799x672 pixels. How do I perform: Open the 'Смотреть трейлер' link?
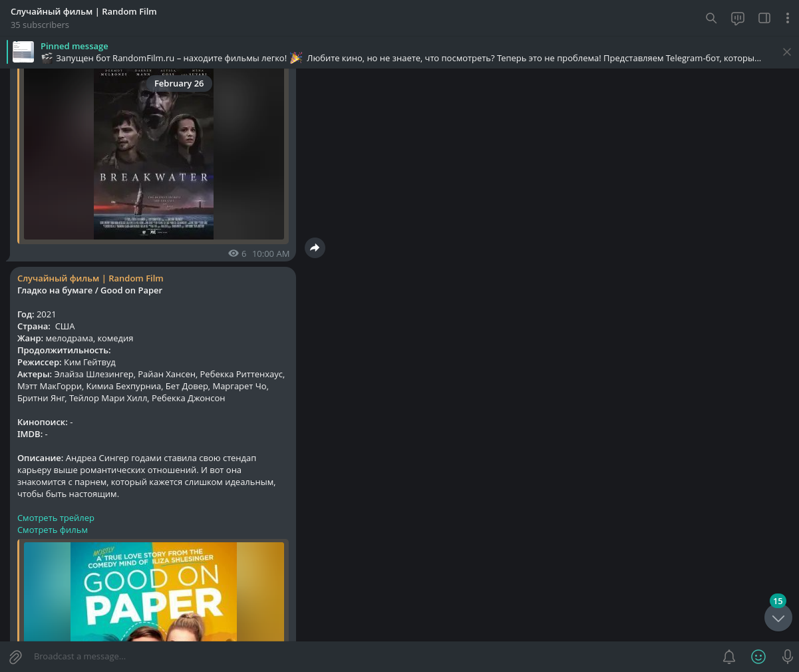56,518
